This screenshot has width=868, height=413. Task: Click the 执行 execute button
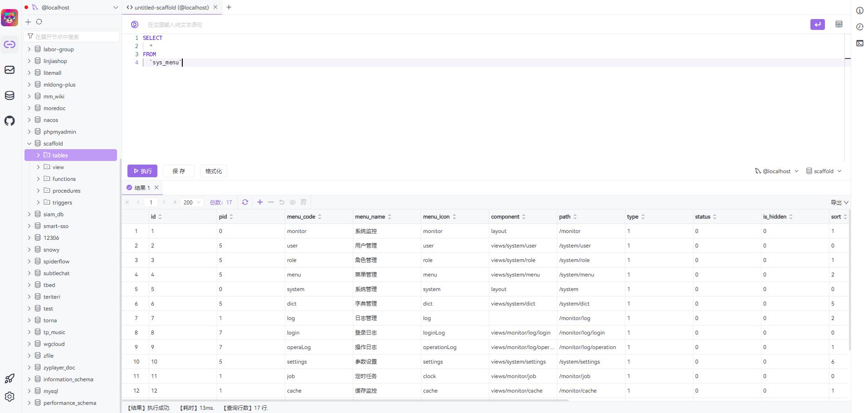(x=142, y=171)
